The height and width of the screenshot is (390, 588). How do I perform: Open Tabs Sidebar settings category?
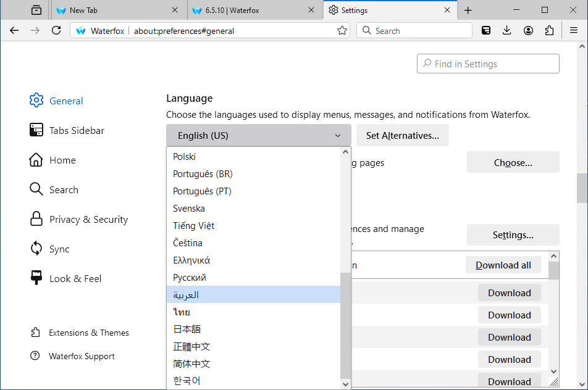(x=67, y=130)
